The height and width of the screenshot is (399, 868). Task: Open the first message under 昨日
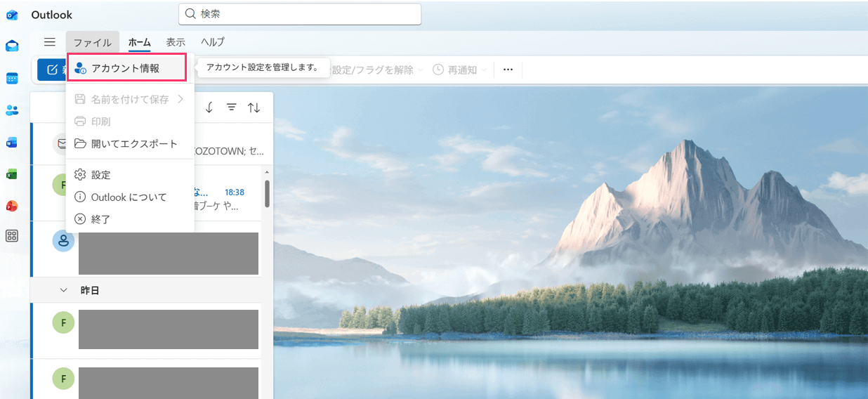click(x=146, y=330)
